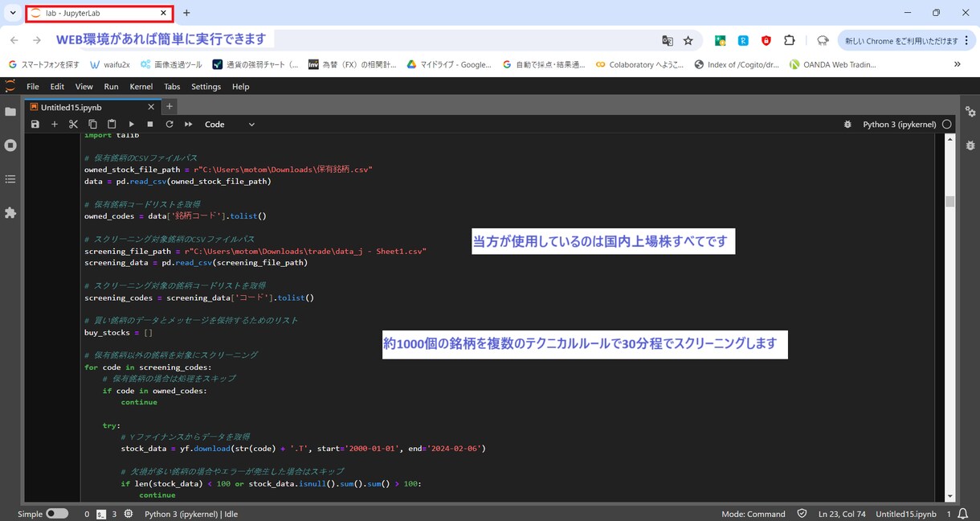Image resolution: width=980 pixels, height=521 pixels.
Task: Open the Table of Contents panel
Action: click(x=10, y=179)
